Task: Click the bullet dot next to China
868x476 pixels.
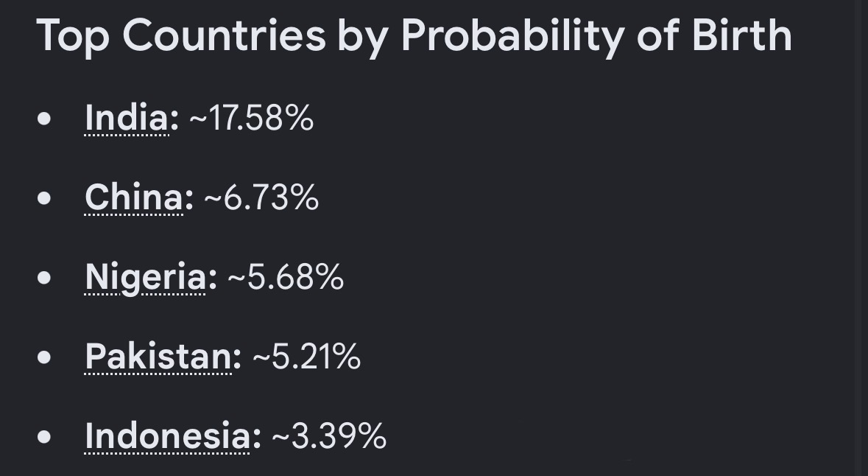Action: 44,197
